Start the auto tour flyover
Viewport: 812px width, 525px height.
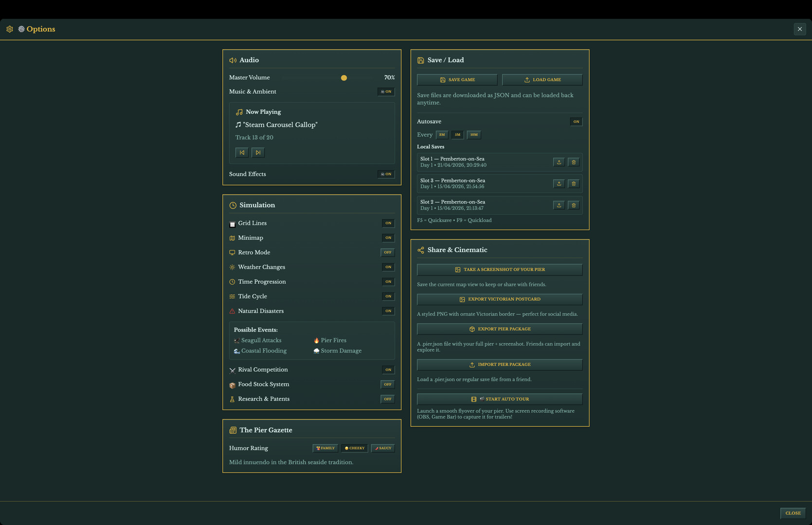[x=499, y=399]
